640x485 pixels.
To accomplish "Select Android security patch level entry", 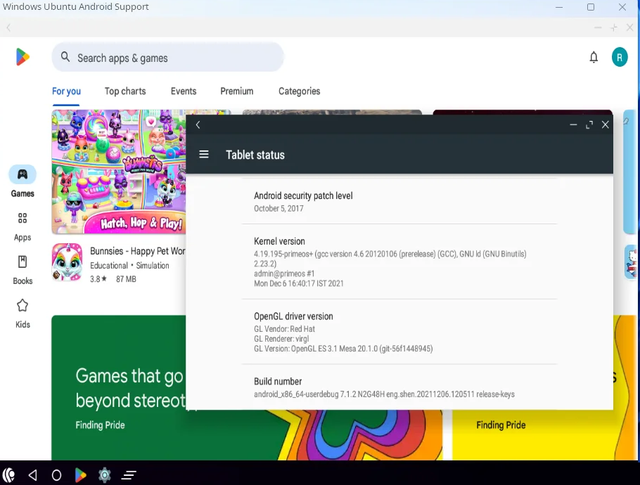I will pyautogui.click(x=399, y=202).
